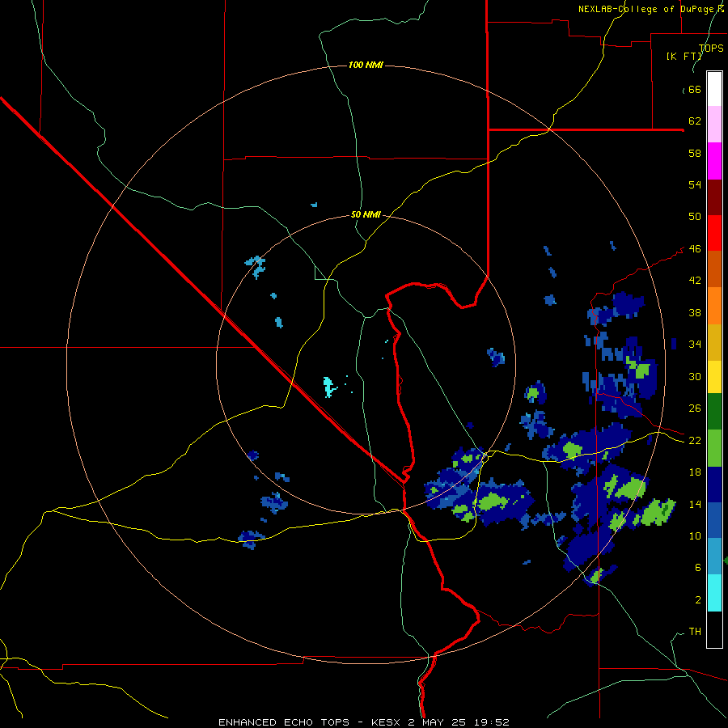728x728 pixels.
Task: Click the '26' scale label
Action: (x=695, y=408)
